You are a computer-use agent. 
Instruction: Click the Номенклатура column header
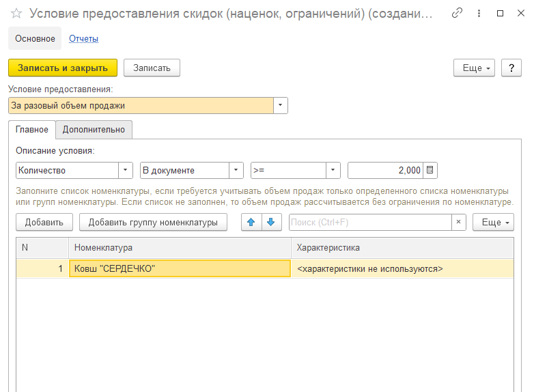click(180, 248)
